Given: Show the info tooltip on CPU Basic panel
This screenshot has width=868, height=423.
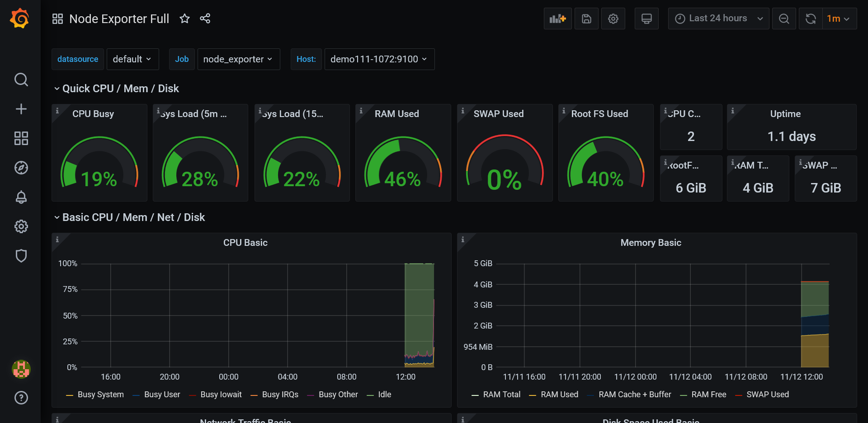Looking at the screenshot, I should coord(57,240).
